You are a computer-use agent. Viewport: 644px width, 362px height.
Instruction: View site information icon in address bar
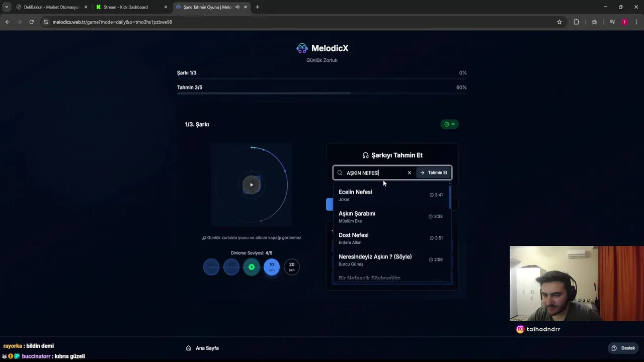tap(46, 22)
